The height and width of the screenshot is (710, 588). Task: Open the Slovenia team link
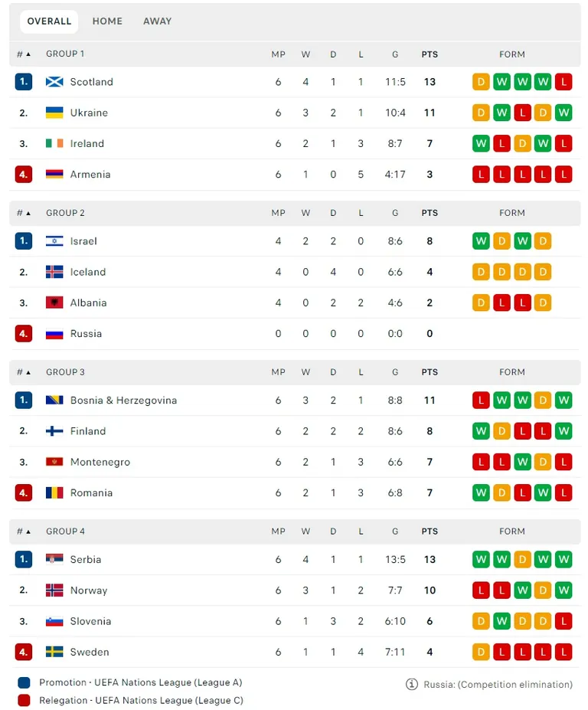90,621
